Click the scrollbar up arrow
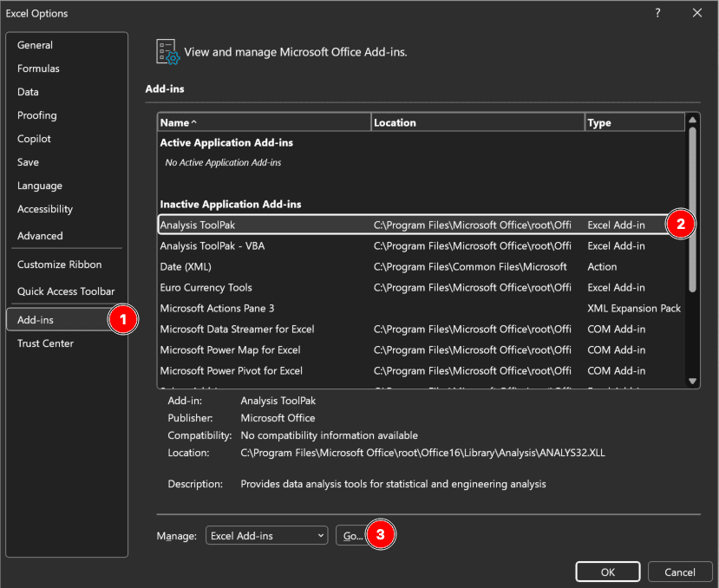This screenshot has height=588, width=719. [x=694, y=121]
